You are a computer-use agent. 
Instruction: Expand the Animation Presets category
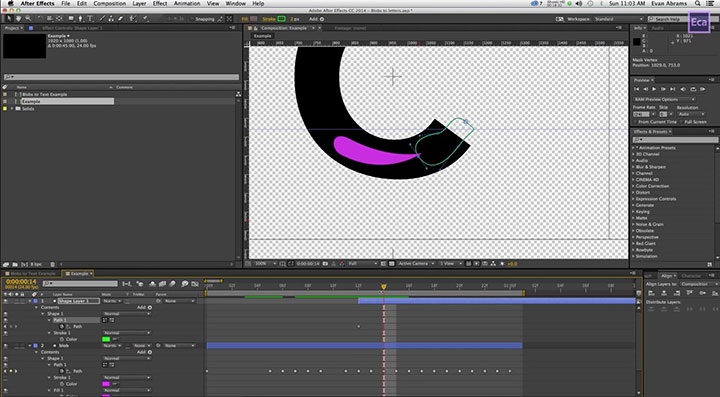(634, 148)
